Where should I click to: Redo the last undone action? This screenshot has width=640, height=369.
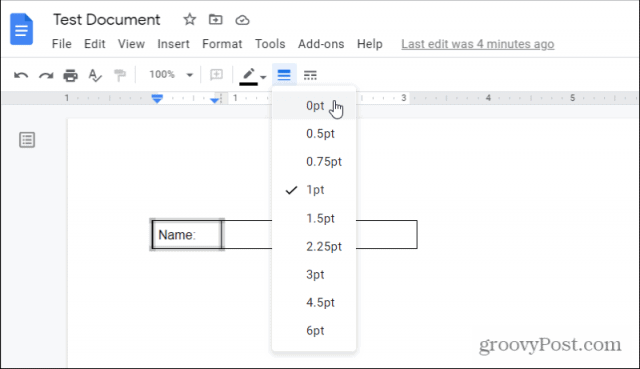coord(46,75)
